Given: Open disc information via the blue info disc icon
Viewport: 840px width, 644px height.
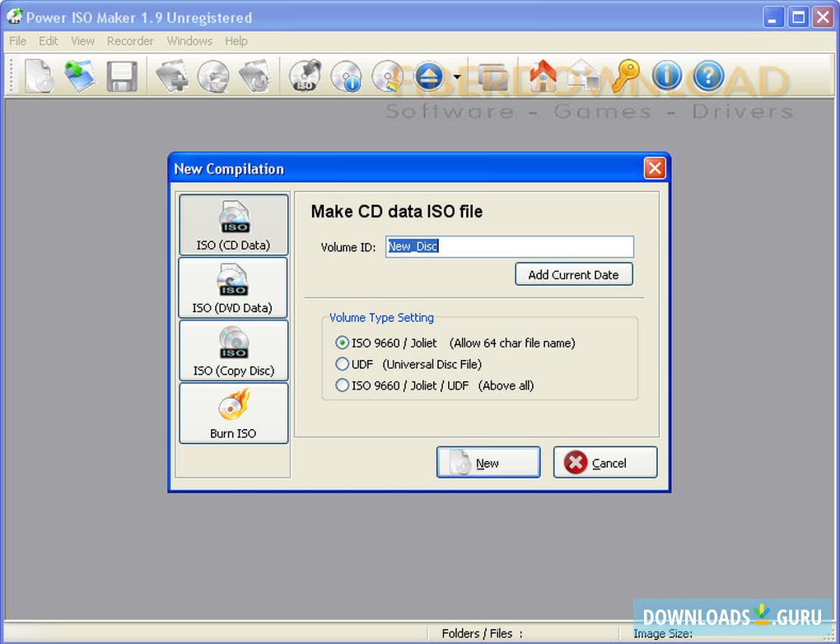Looking at the screenshot, I should point(346,75).
